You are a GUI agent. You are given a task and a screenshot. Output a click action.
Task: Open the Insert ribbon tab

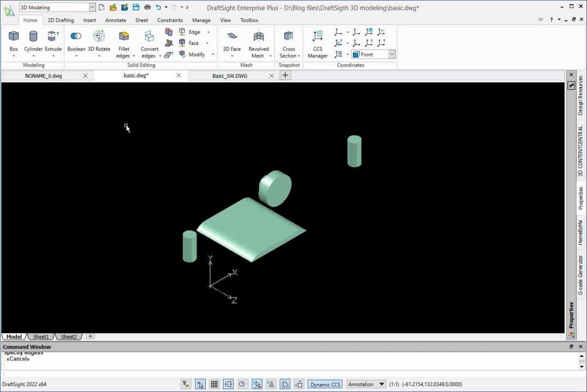pos(90,20)
